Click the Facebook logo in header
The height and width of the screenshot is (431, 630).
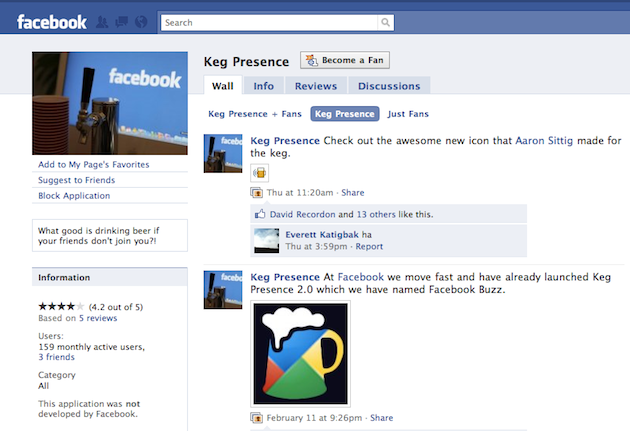coord(51,22)
